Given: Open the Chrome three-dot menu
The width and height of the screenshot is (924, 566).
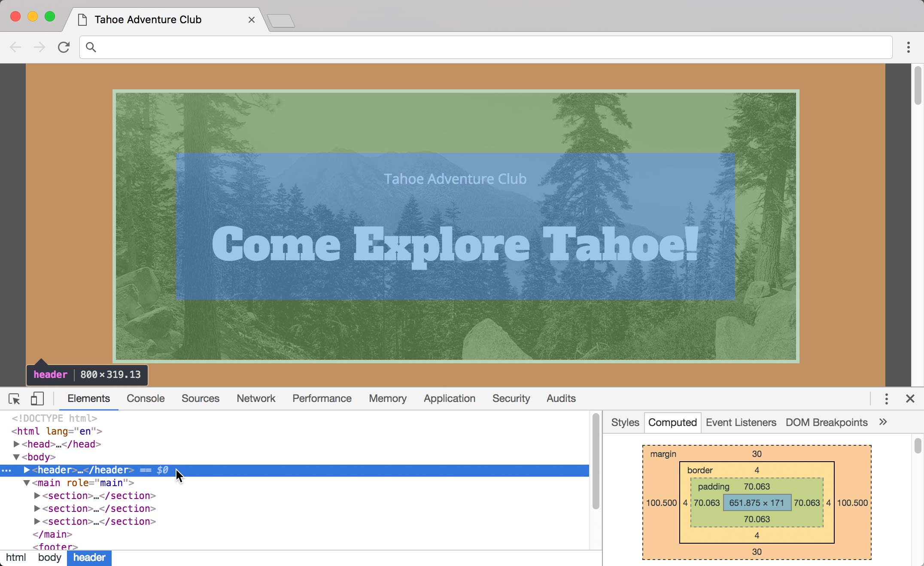Looking at the screenshot, I should pyautogui.click(x=908, y=47).
